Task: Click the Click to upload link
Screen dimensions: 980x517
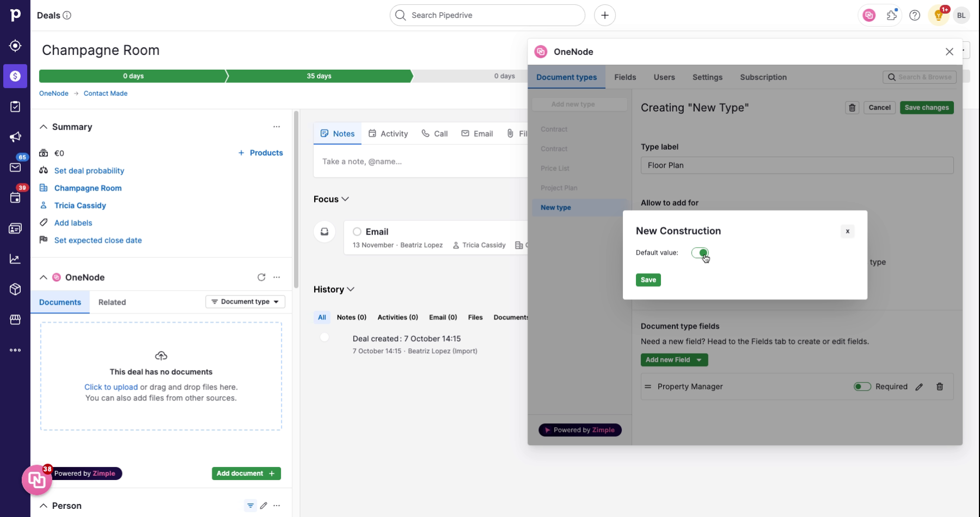Action: [x=111, y=387]
